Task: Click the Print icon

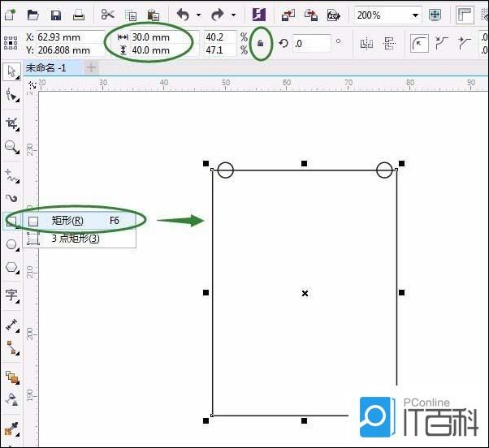Action: [x=79, y=15]
